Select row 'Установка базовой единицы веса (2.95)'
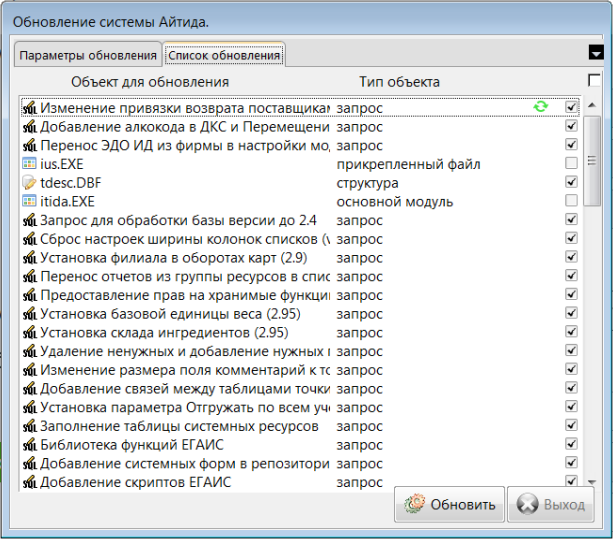This screenshot has width=613, height=539. (x=170, y=314)
